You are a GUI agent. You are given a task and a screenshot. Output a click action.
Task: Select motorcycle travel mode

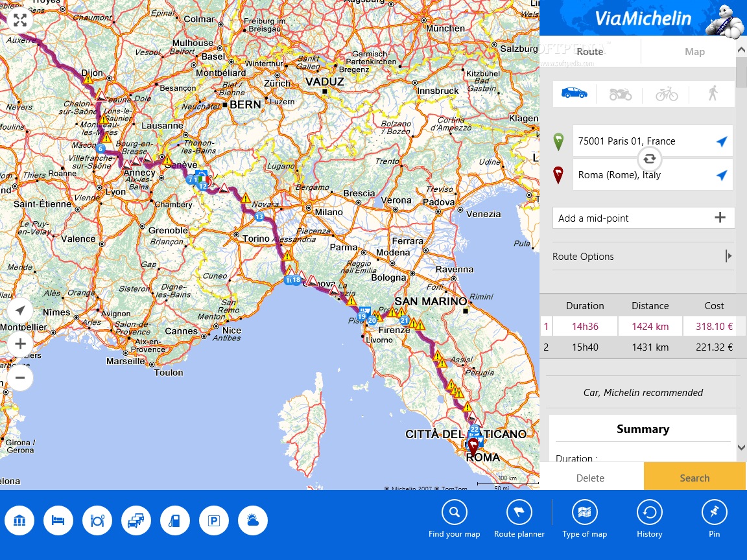(621, 94)
